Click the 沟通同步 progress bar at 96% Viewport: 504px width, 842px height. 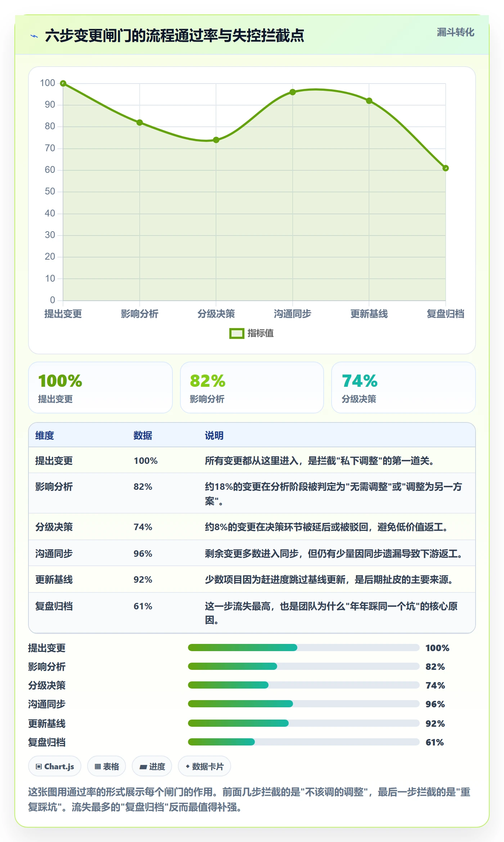click(303, 704)
